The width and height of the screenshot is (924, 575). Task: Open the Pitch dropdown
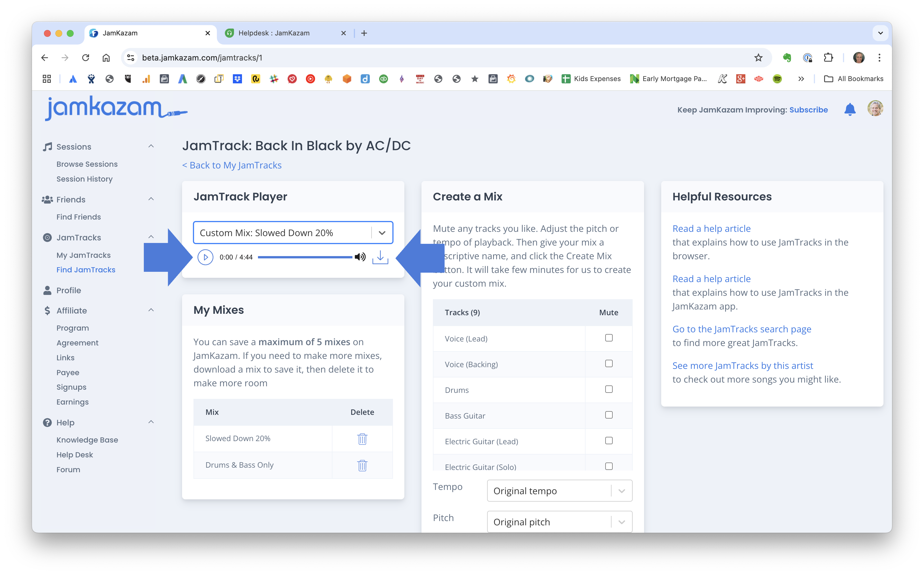(559, 522)
